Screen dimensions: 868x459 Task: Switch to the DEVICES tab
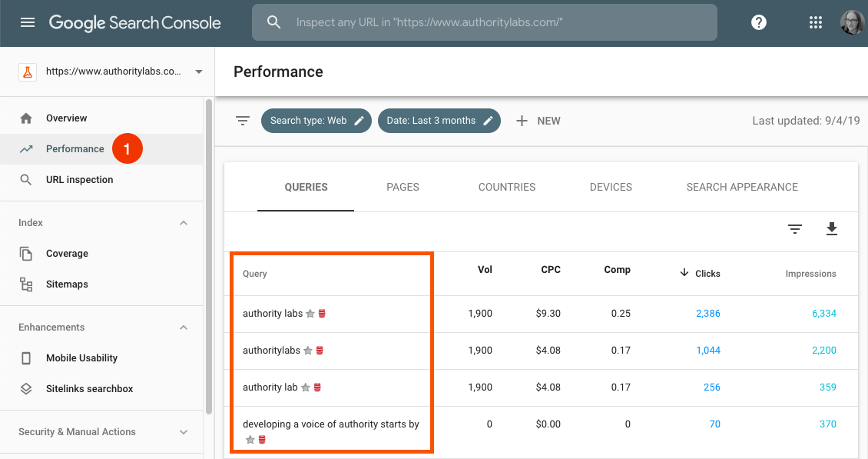tap(611, 188)
